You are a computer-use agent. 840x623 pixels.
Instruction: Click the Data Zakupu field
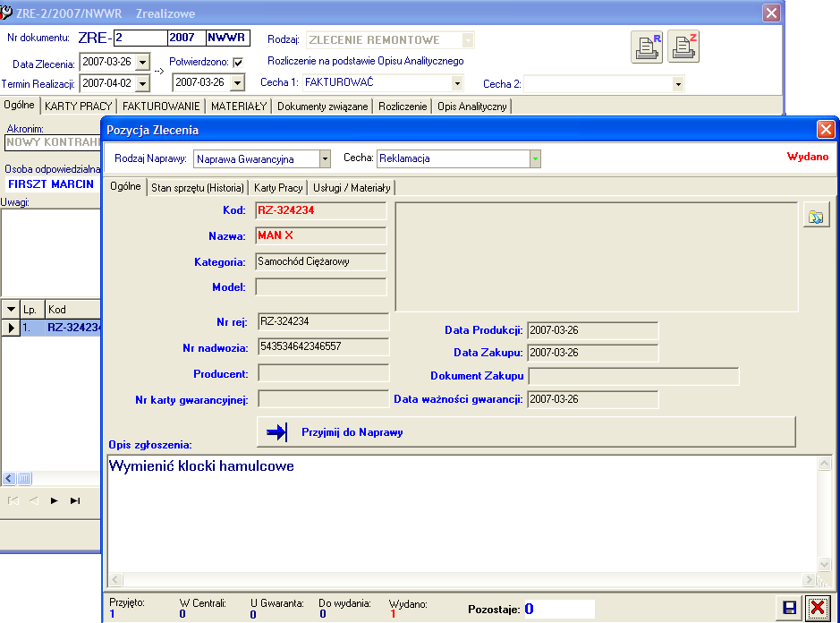tap(592, 353)
